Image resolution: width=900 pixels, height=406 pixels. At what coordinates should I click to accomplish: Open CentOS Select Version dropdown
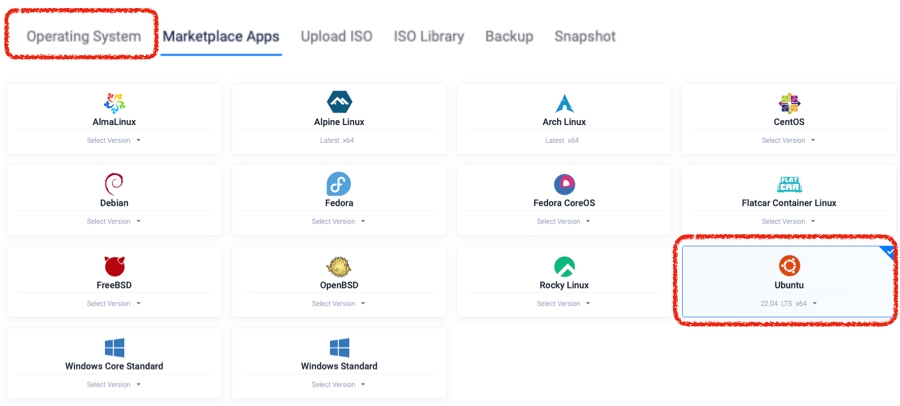click(x=789, y=140)
